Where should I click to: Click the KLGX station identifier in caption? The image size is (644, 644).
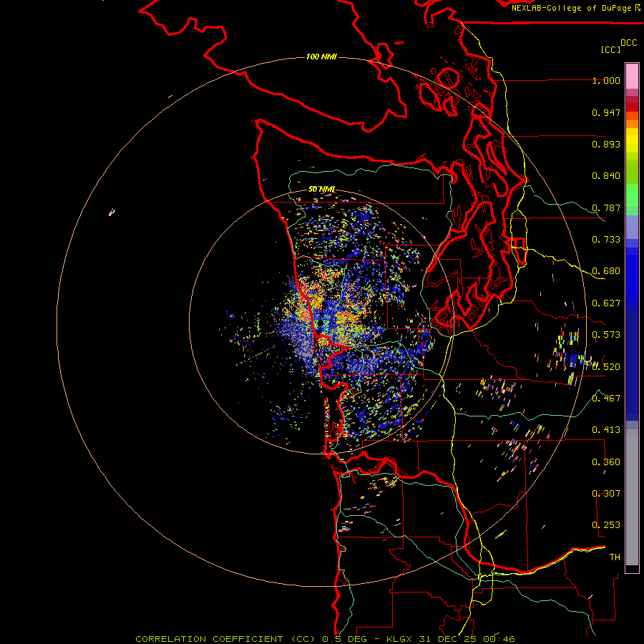pyautogui.click(x=400, y=639)
